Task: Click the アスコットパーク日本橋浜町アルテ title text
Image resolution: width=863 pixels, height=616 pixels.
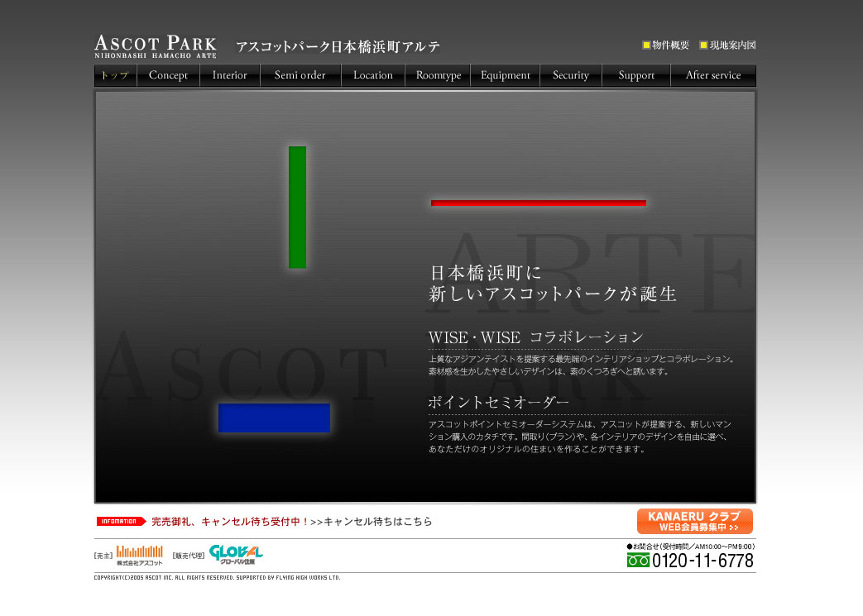Action: point(338,47)
